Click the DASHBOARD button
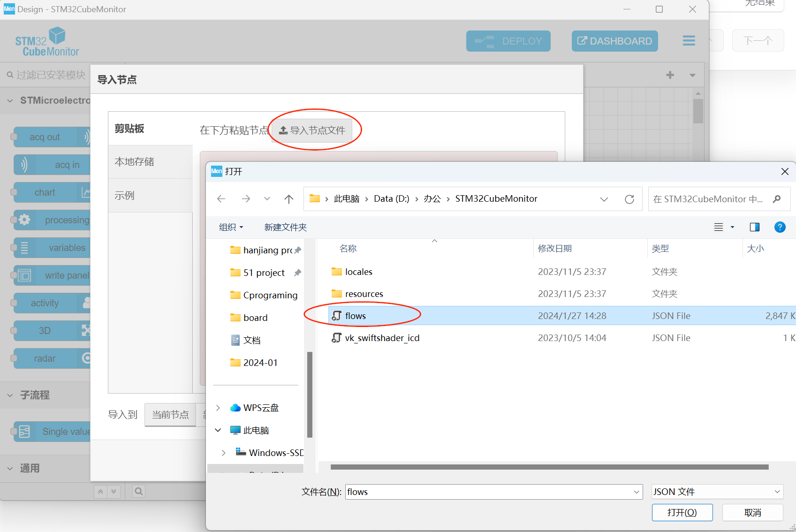The image size is (796, 532). (x=614, y=41)
